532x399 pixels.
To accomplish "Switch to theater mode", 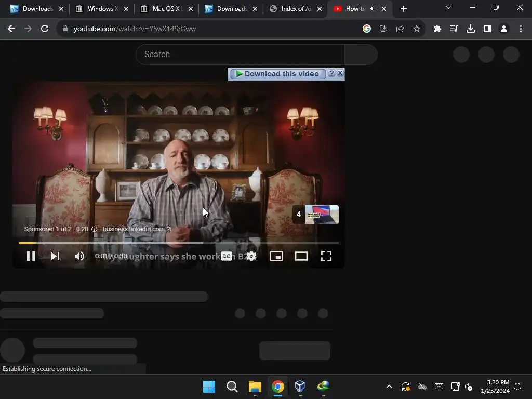I will click(301, 256).
